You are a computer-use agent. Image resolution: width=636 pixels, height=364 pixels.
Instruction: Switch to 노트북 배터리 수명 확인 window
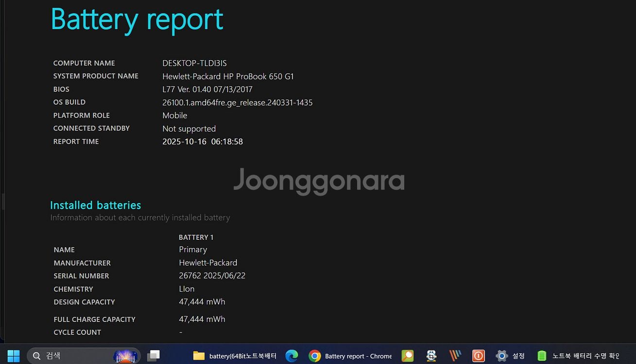[578, 356]
